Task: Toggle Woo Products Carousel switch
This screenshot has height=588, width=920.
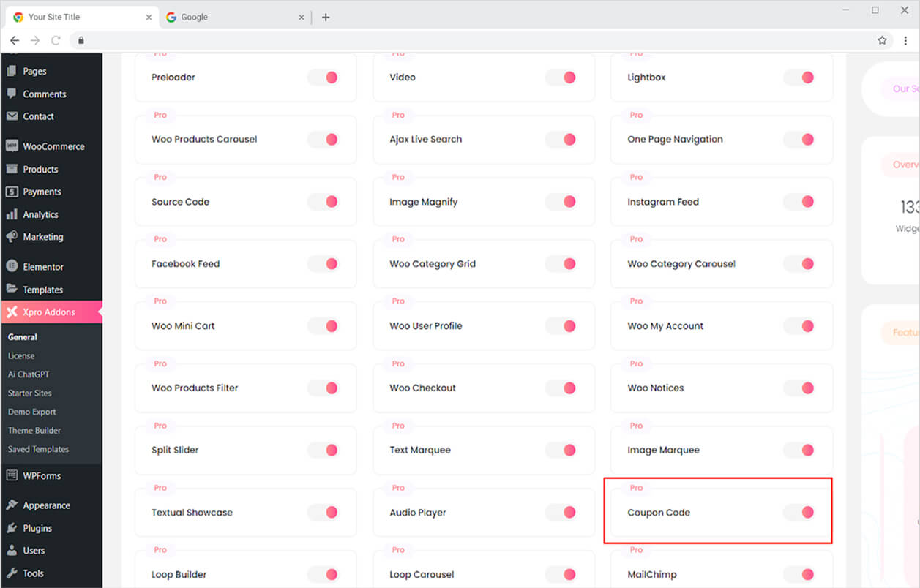Action: tap(323, 140)
